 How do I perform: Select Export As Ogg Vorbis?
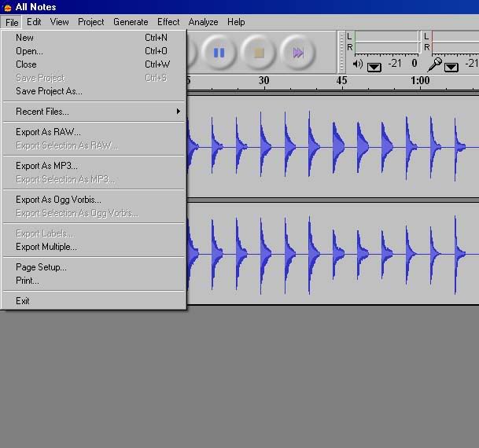coord(58,200)
